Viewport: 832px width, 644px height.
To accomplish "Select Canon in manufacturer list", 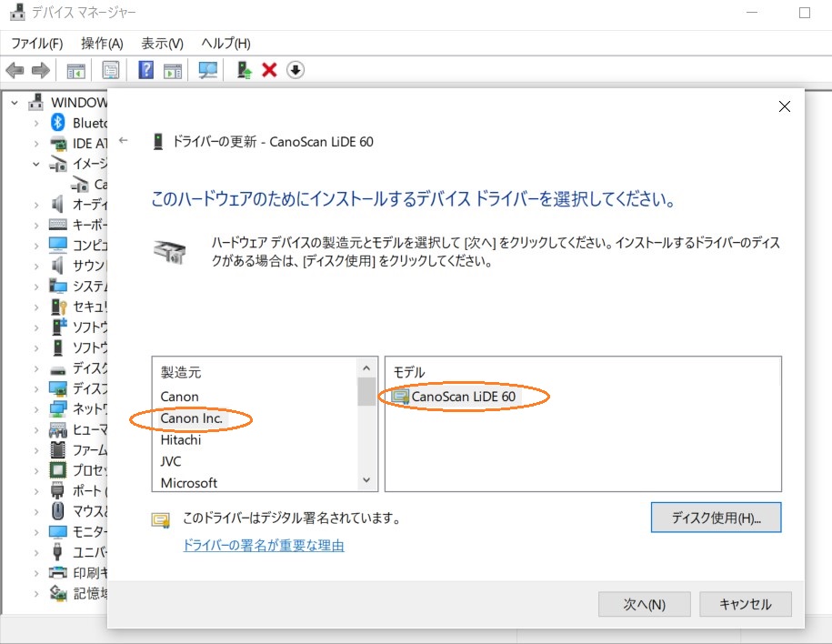I will 179,397.
